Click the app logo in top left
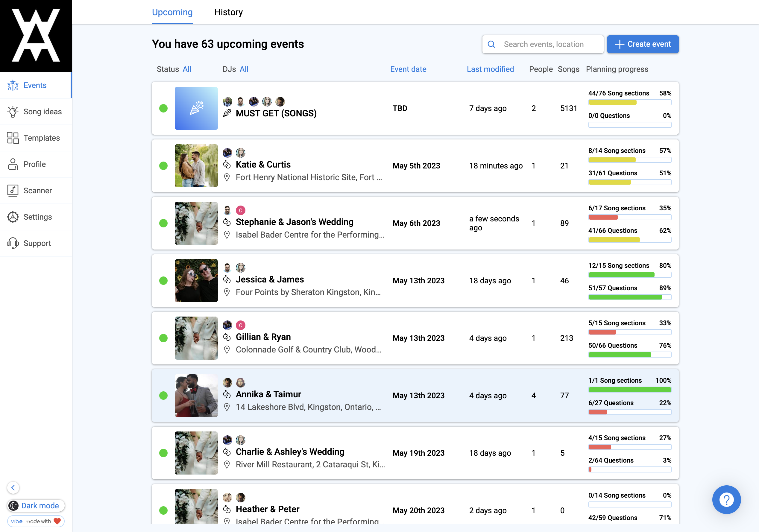 pos(36,36)
